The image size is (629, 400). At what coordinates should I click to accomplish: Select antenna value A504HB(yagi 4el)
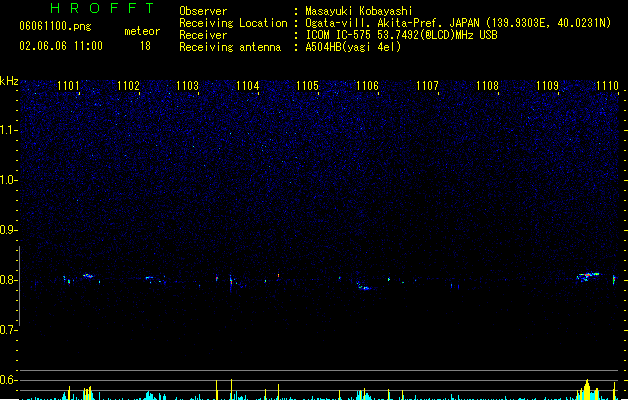coord(353,47)
